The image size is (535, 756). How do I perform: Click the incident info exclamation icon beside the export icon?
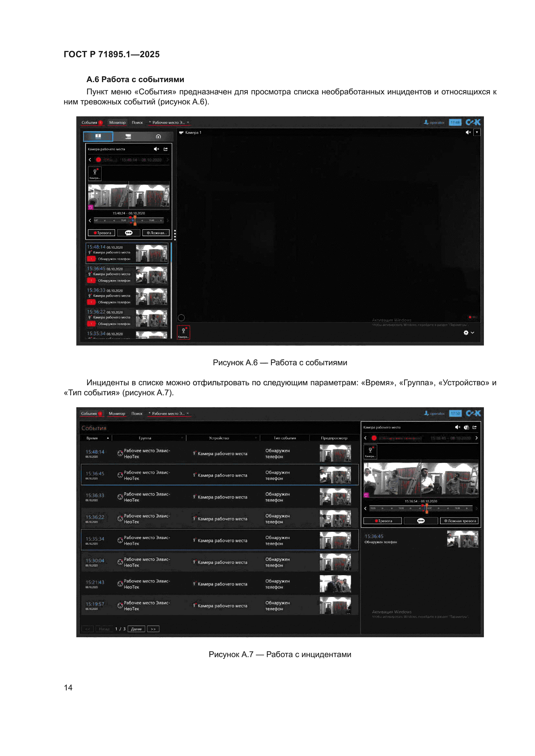(x=466, y=427)
